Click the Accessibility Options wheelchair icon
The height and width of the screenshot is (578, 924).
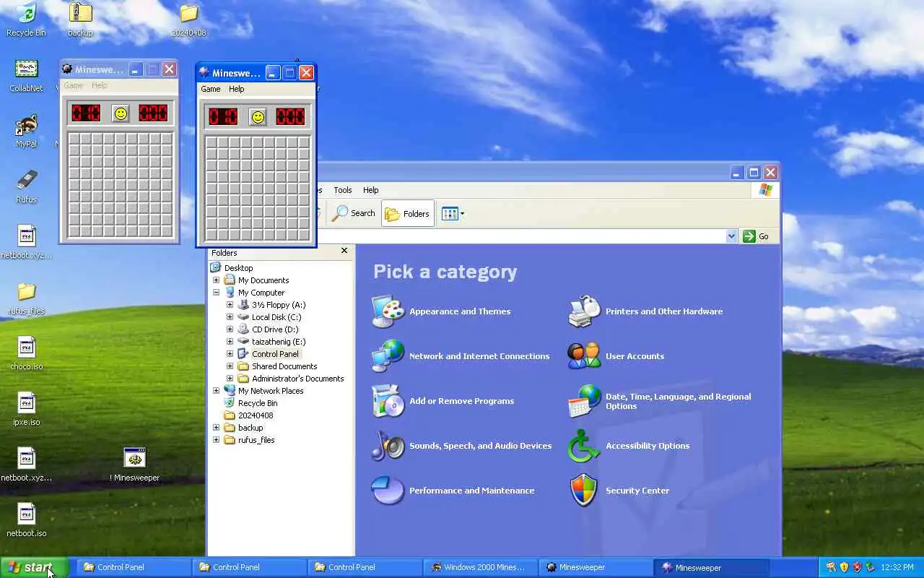coord(584,446)
